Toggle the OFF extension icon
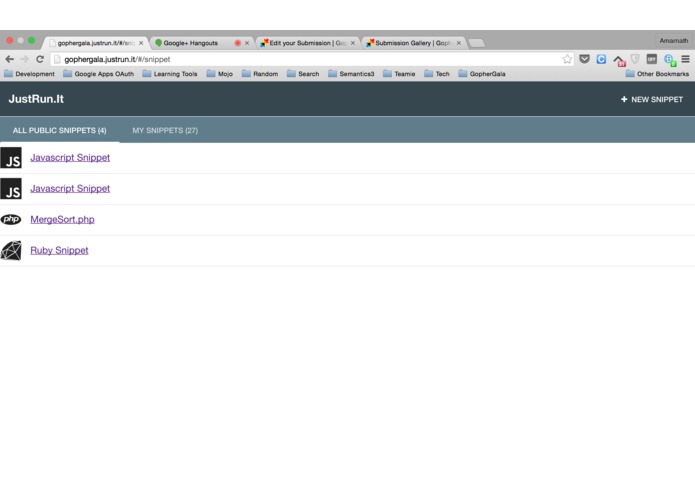Viewport: 695px width, 494px height. click(x=652, y=59)
